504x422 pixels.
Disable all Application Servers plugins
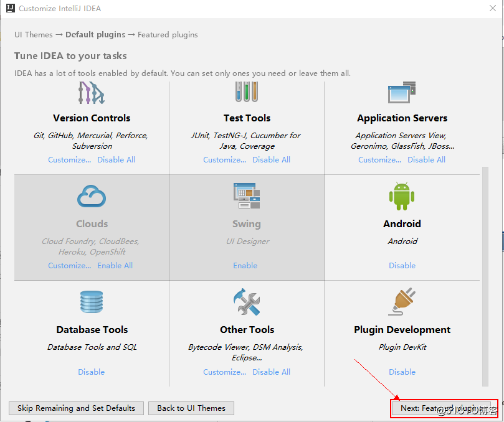tap(426, 159)
